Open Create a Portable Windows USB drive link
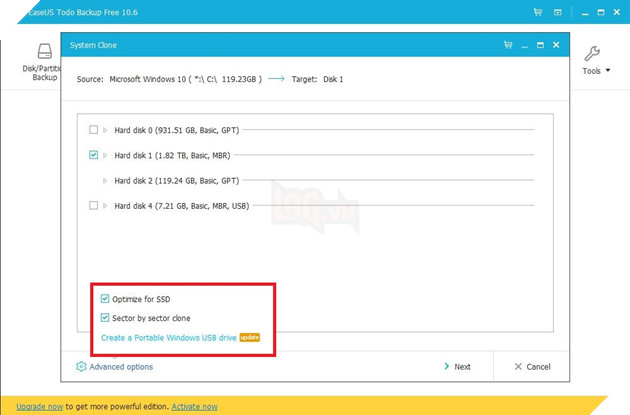 point(168,338)
